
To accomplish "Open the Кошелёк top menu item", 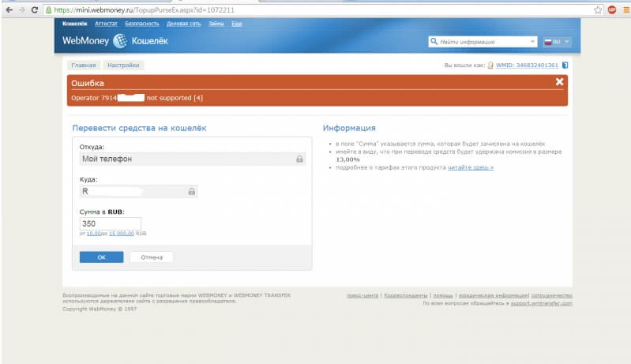I will [74, 24].
